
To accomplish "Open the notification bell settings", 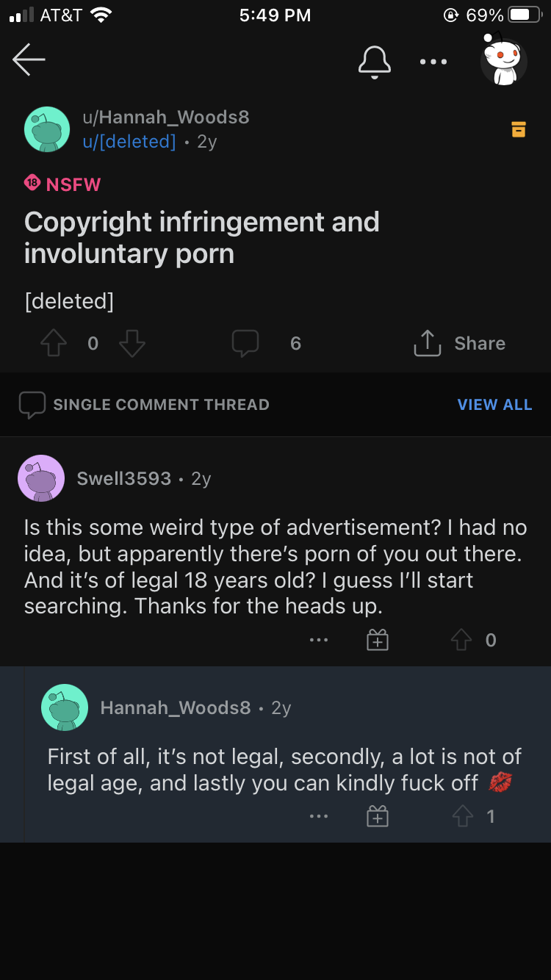I will (x=374, y=61).
